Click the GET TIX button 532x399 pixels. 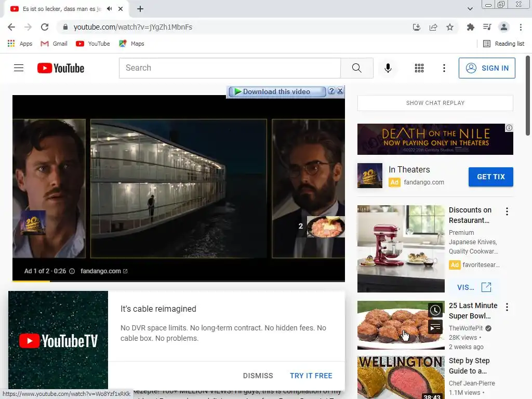(x=490, y=177)
